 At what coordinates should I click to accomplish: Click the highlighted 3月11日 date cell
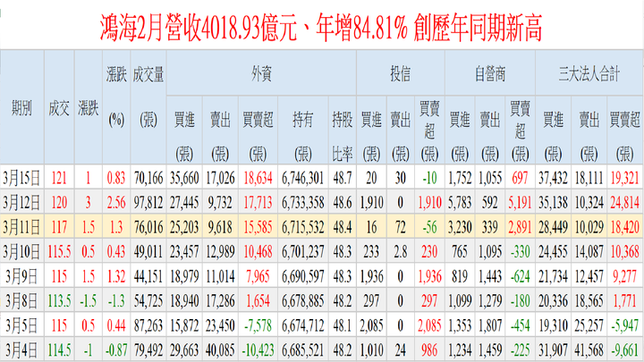click(21, 227)
